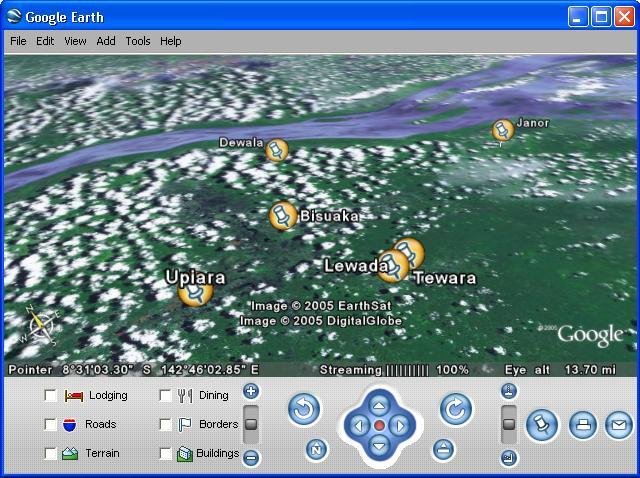Open the Help menu
640x478 pixels.
click(x=171, y=41)
